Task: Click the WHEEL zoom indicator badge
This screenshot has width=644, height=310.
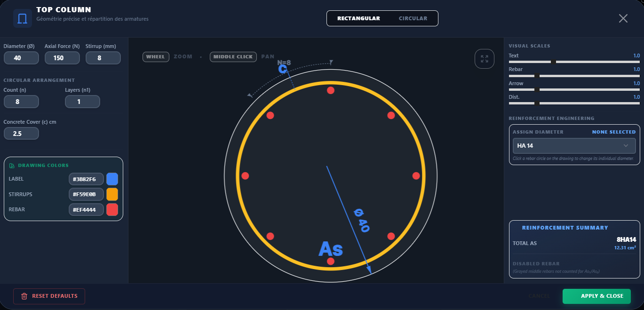Action: (x=156, y=56)
